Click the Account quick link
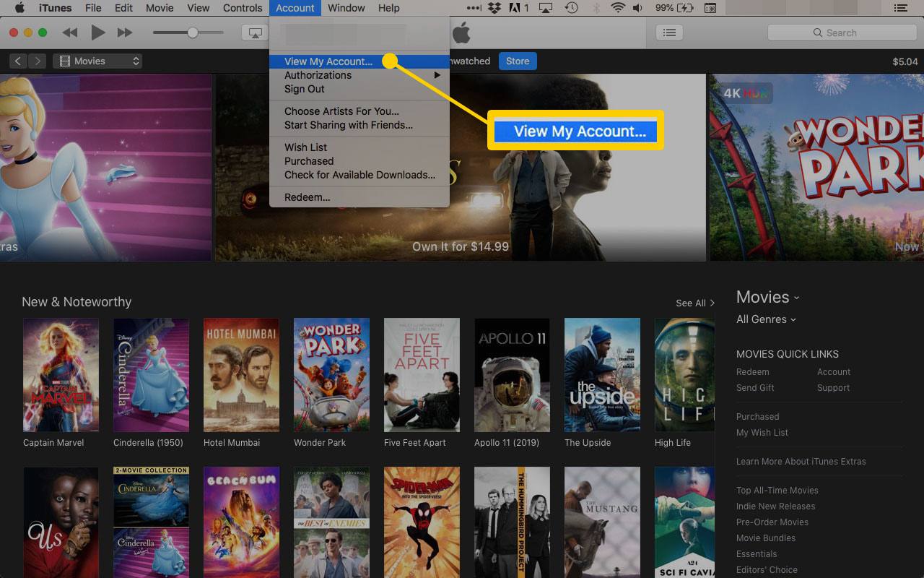Viewport: 924px width, 578px height. [834, 372]
